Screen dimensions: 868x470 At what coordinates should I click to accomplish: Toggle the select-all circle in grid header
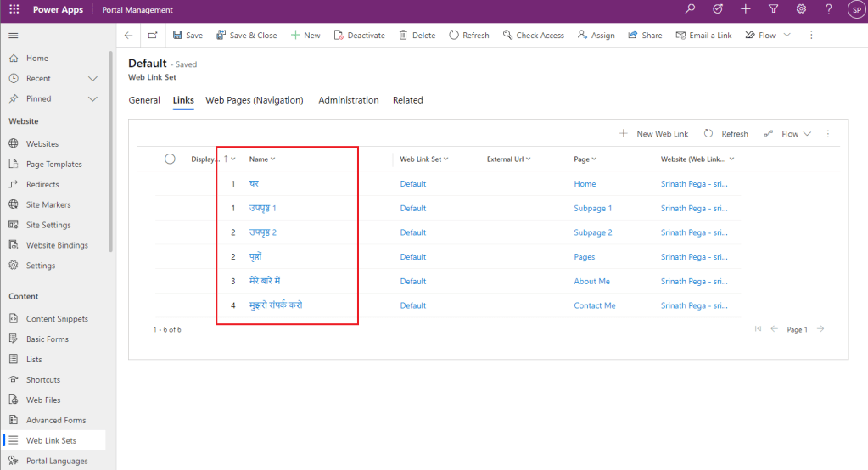pyautogui.click(x=170, y=159)
